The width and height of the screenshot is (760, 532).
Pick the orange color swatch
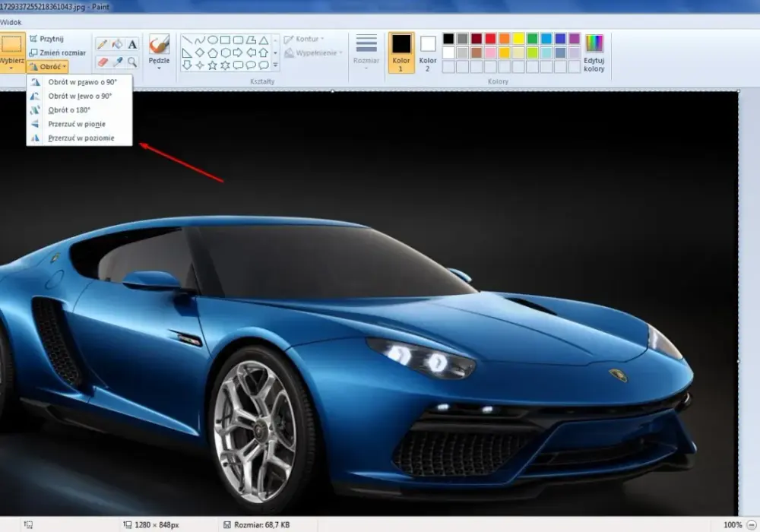[505, 39]
